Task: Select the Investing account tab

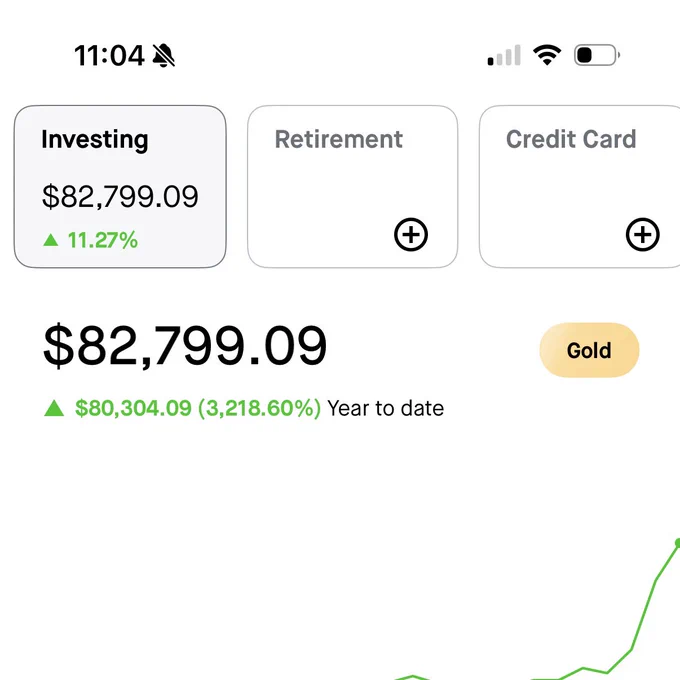Action: [x=120, y=186]
